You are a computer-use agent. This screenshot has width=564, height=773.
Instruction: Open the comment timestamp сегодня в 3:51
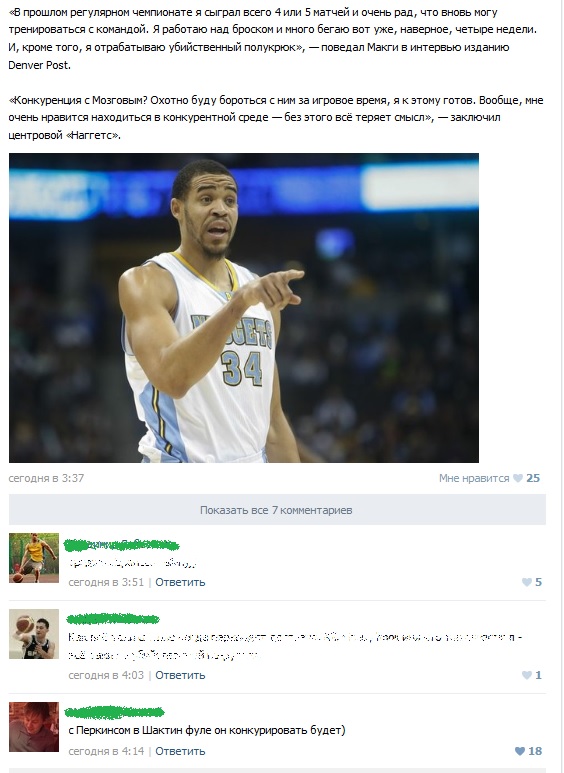pyautogui.click(x=106, y=582)
